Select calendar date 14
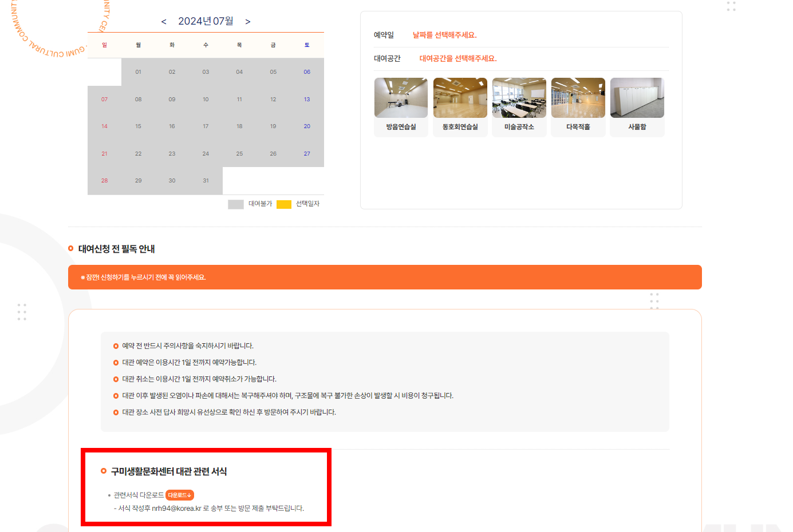Viewport: 793px width, 532px height. click(x=104, y=126)
